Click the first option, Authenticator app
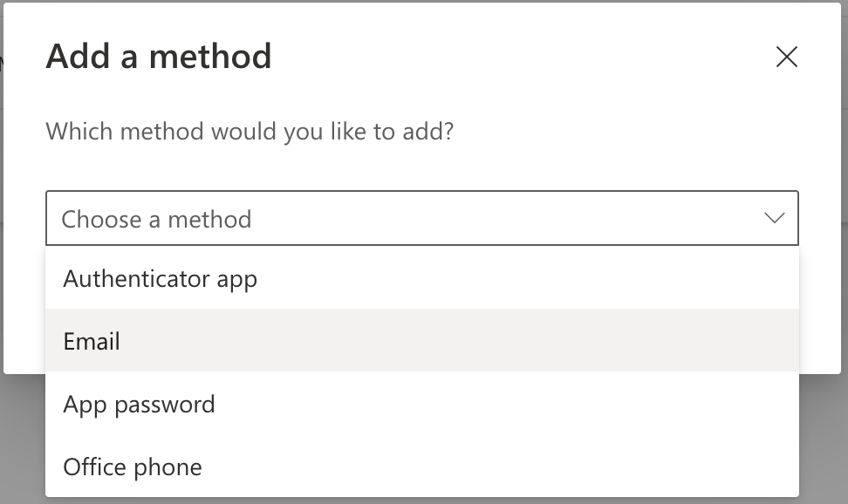This screenshot has height=504, width=848. pyautogui.click(x=161, y=279)
